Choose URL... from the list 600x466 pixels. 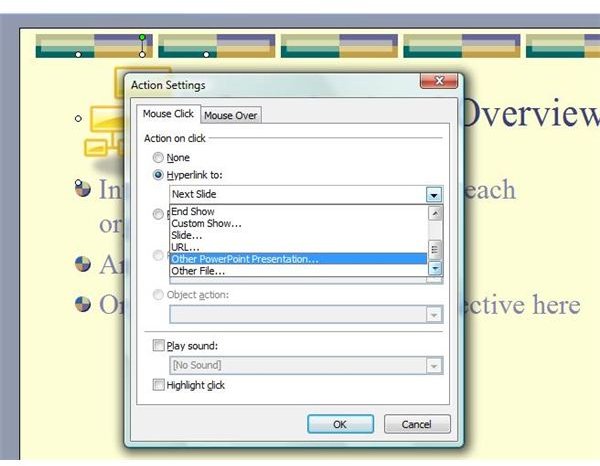tap(298, 247)
